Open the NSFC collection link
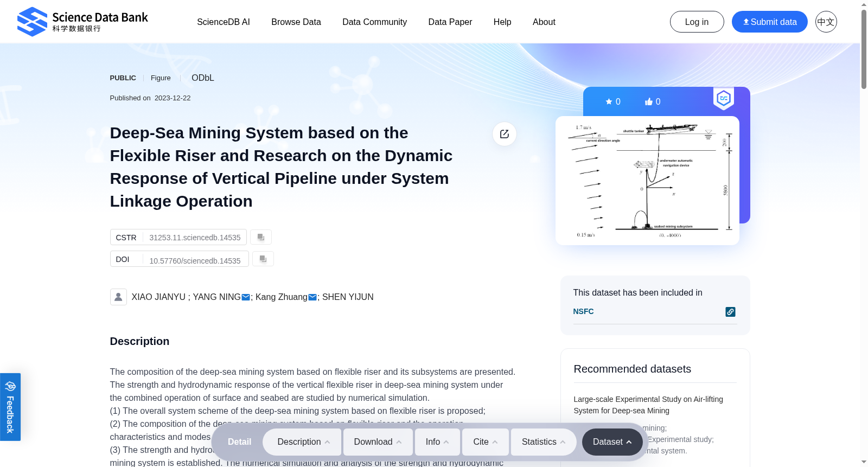This screenshot has width=868, height=467. pyautogui.click(x=583, y=311)
